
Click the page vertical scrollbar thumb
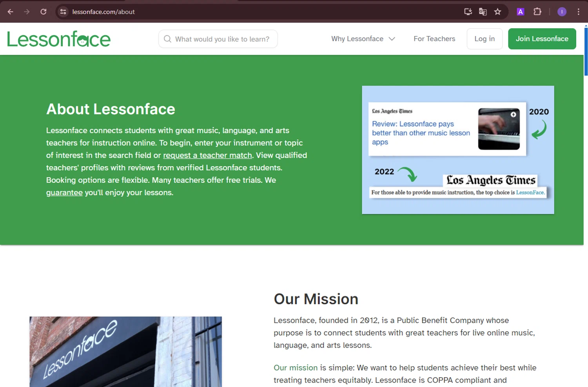(586, 51)
